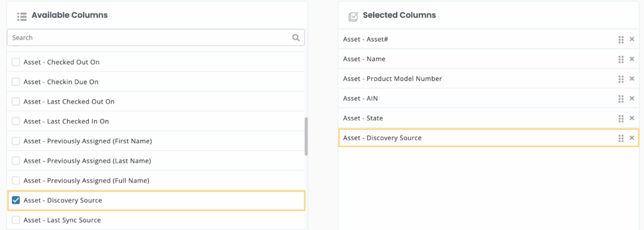Check Asset - Checkin Due On option
The width and height of the screenshot is (644, 230).
pos(16,82)
